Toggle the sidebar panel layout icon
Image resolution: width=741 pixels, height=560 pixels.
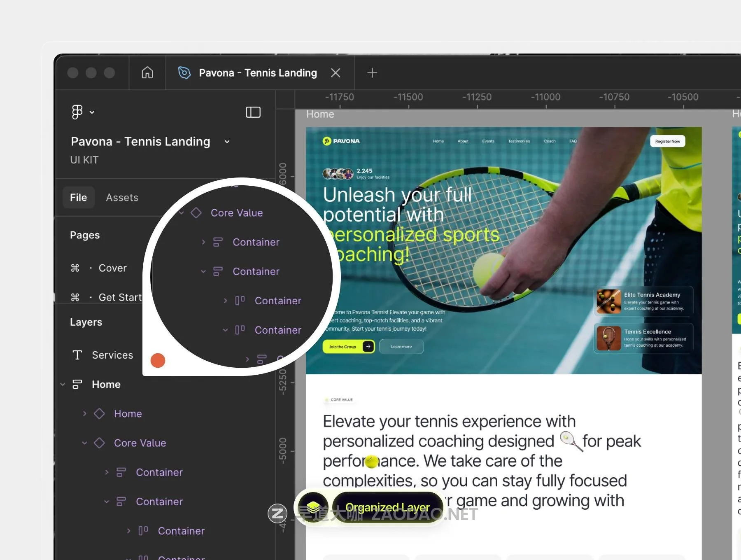tap(253, 112)
